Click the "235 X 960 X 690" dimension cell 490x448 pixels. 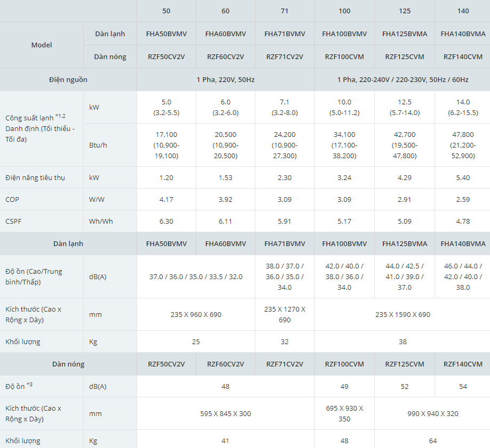coord(196,315)
